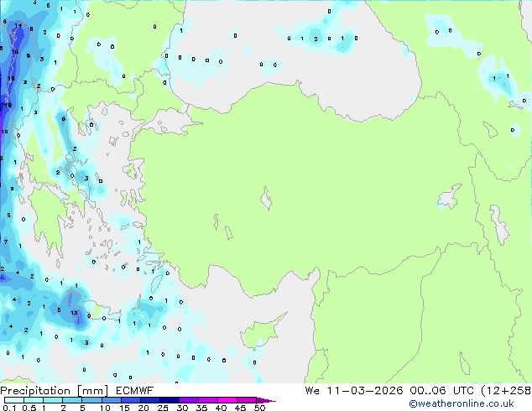Viewport: 532px width, 411px height.
Task: Click the 20–25 mm dark blue legend swatch
Action: [x=150, y=400]
